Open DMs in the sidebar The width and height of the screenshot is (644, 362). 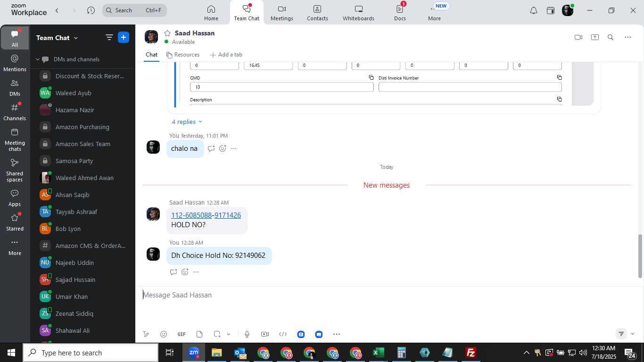coord(15,87)
